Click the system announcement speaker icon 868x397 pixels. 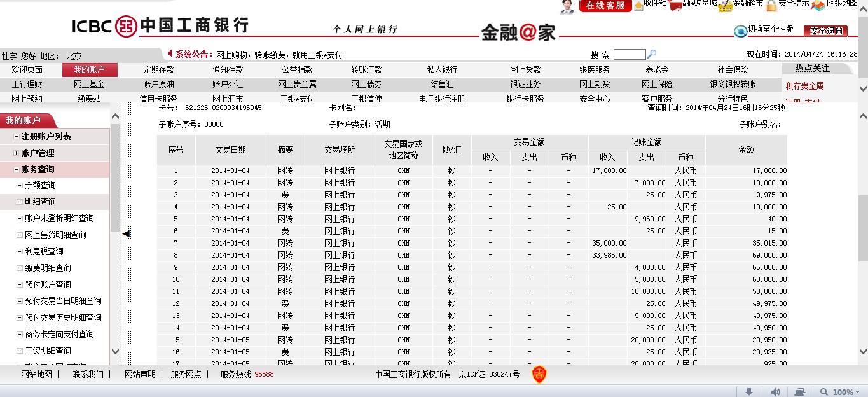point(170,54)
